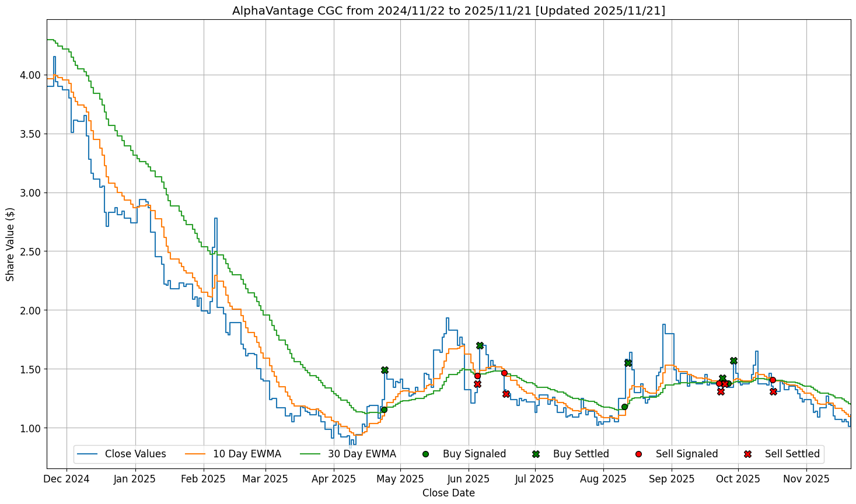Select the late April buy settled X marker
Image resolution: width=856 pixels, height=504 pixels.
click(385, 370)
